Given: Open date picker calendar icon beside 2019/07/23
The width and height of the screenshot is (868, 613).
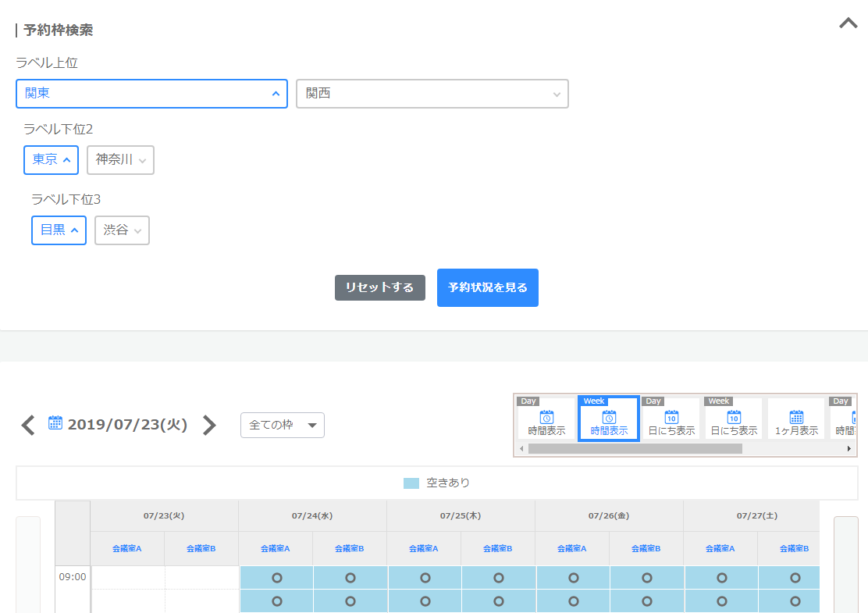Looking at the screenshot, I should pyautogui.click(x=55, y=423).
